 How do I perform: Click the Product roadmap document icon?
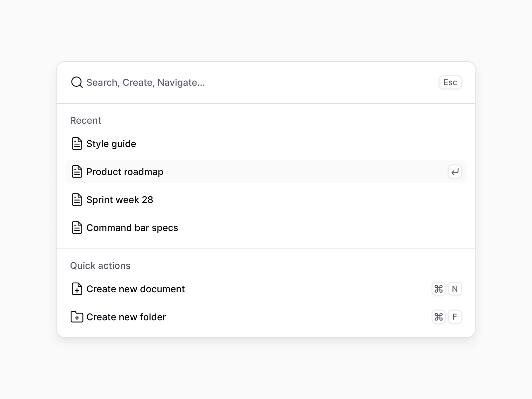(77, 172)
